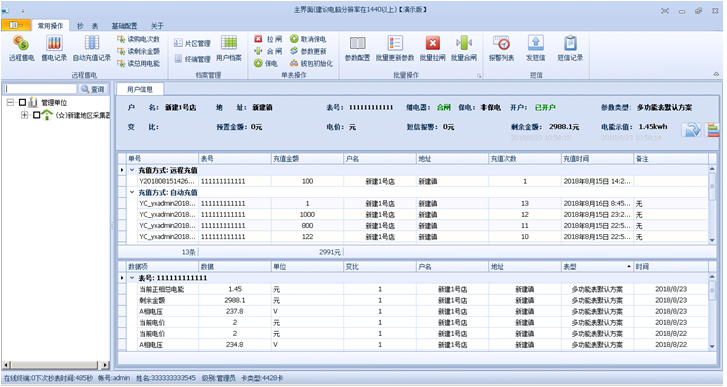Switch to the 基础配置 ribbon tab
727x387 pixels.
124,26
